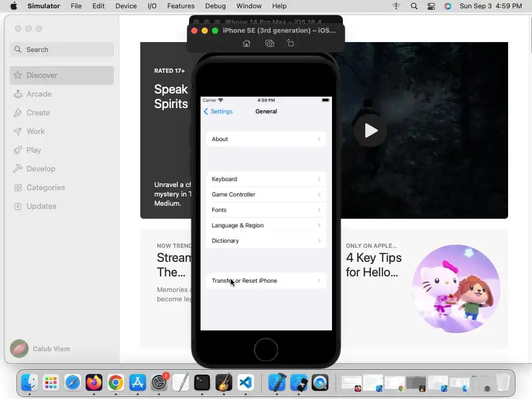This screenshot has height=399, width=532.
Task: Open the About row in General
Action: 266,139
